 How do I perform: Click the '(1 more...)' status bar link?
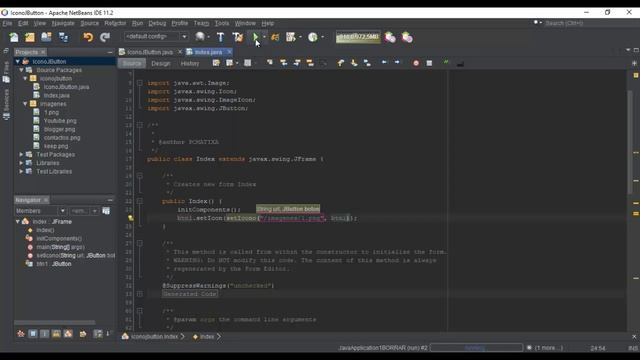coord(549,348)
